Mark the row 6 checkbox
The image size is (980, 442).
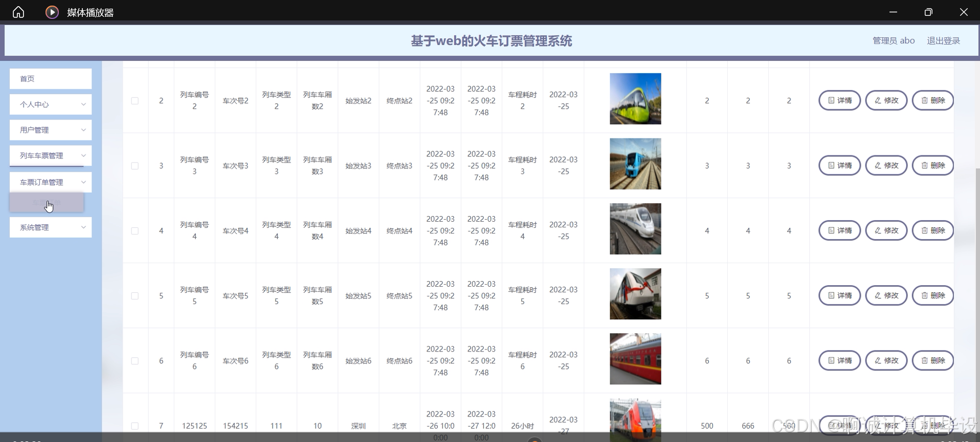pyautogui.click(x=135, y=361)
